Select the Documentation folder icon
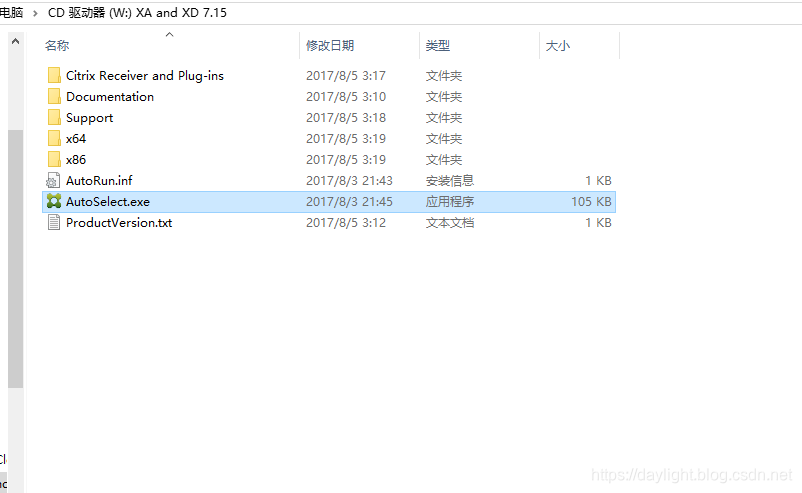This screenshot has width=802, height=493. [54, 96]
